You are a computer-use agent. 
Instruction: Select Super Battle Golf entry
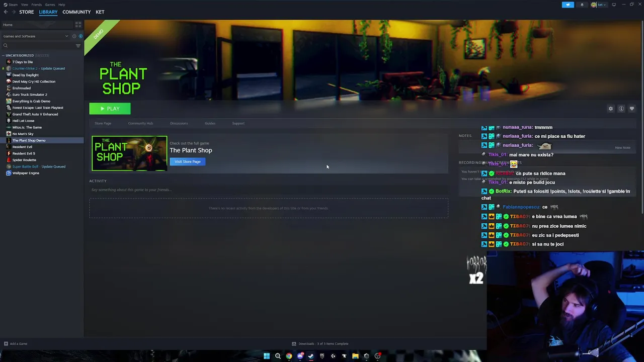(39, 166)
